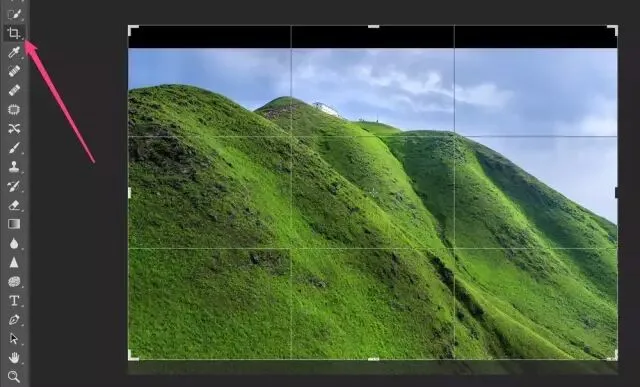Click the top-left crop corner handle
The height and width of the screenshot is (387, 640).
point(133,30)
